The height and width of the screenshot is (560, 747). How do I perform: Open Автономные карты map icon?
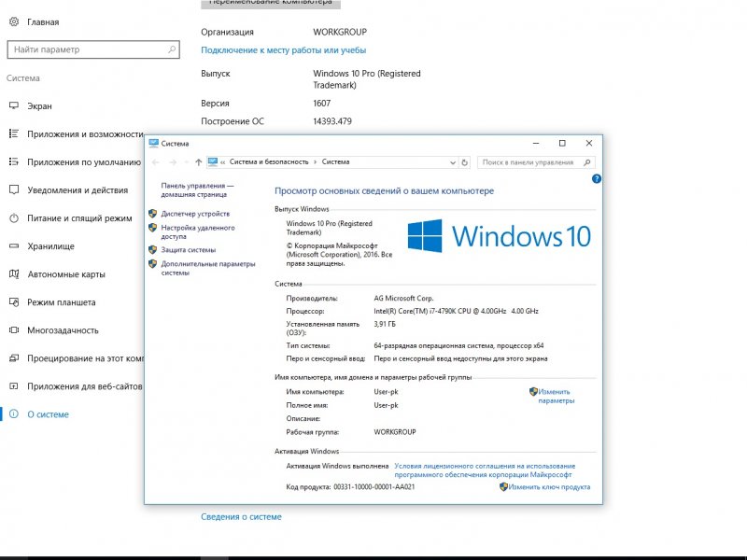[x=14, y=273]
